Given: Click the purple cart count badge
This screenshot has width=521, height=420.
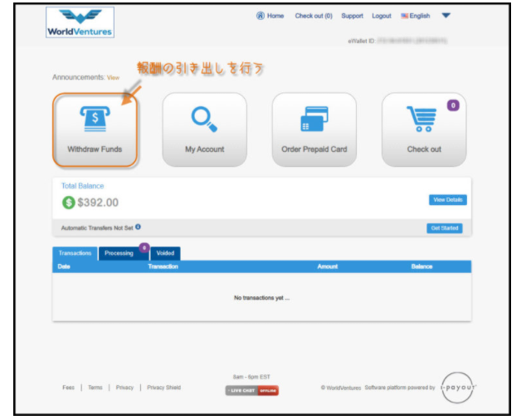Looking at the screenshot, I should [x=453, y=105].
